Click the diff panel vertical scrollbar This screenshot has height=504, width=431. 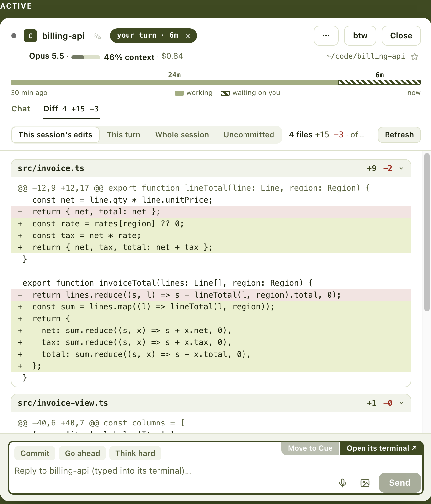tap(427, 232)
